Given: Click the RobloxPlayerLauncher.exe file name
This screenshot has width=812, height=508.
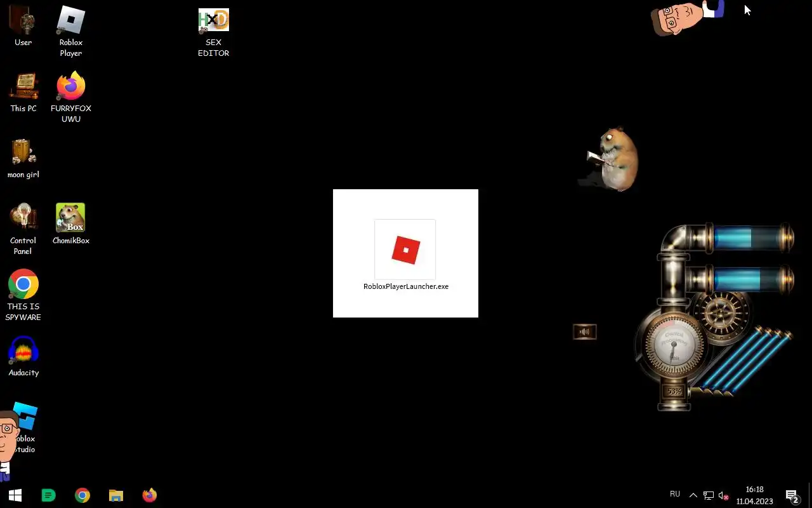Looking at the screenshot, I should tap(406, 286).
